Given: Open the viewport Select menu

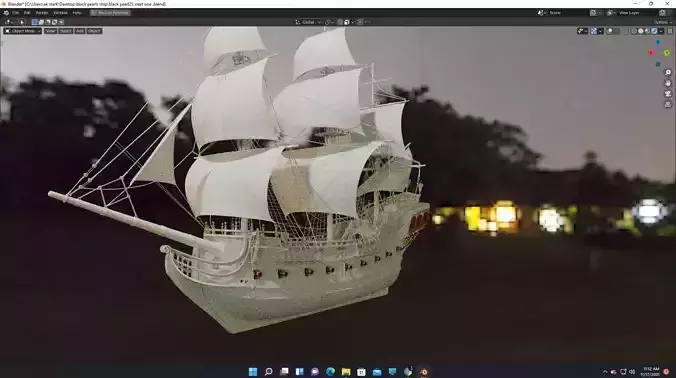Looking at the screenshot, I should coord(66,31).
